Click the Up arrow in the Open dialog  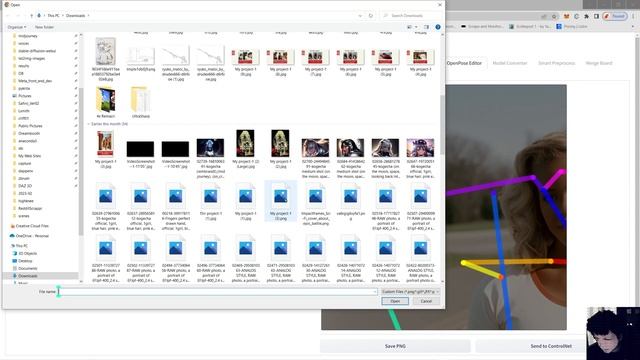click(x=31, y=16)
